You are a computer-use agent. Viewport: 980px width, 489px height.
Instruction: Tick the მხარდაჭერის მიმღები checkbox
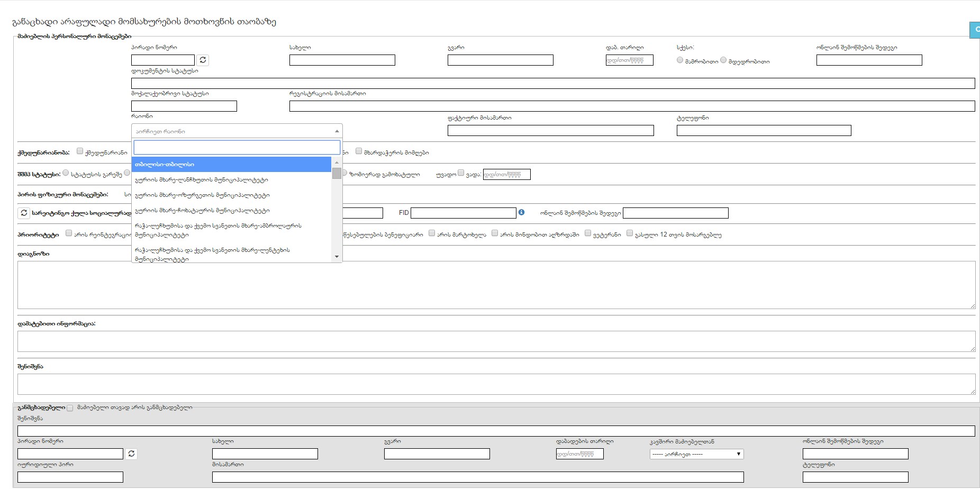[359, 151]
